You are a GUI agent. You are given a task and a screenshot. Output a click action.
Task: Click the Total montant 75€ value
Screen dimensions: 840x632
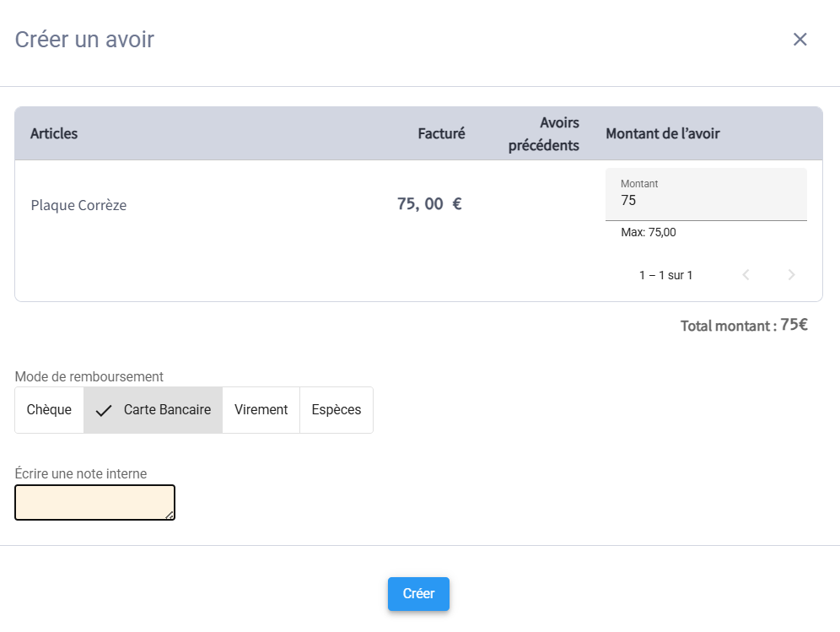point(793,325)
